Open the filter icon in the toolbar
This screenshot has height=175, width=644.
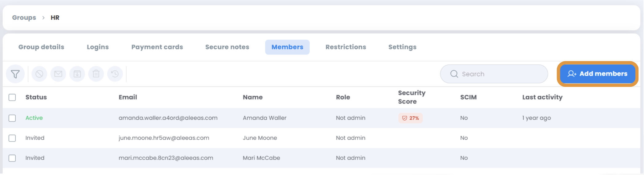click(15, 74)
